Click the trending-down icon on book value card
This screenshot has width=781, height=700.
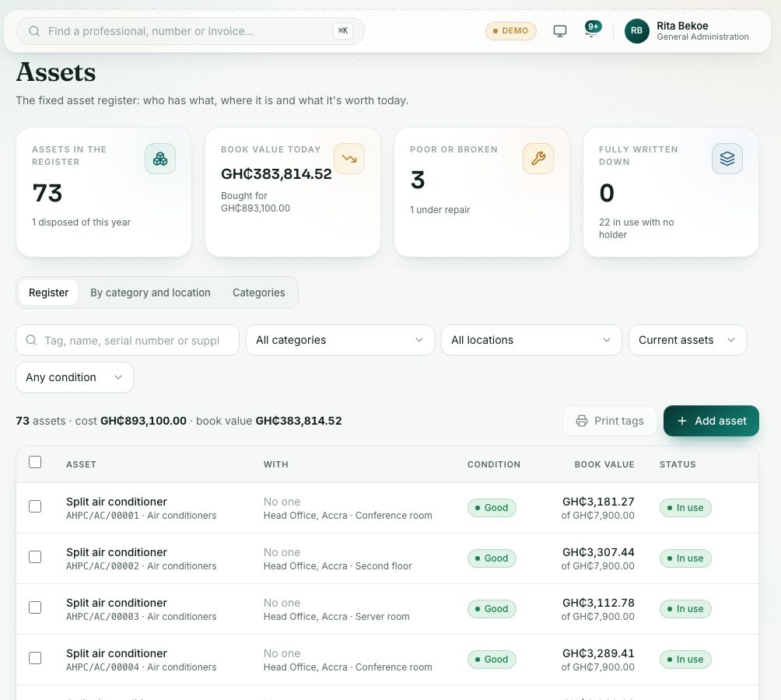[x=349, y=159]
